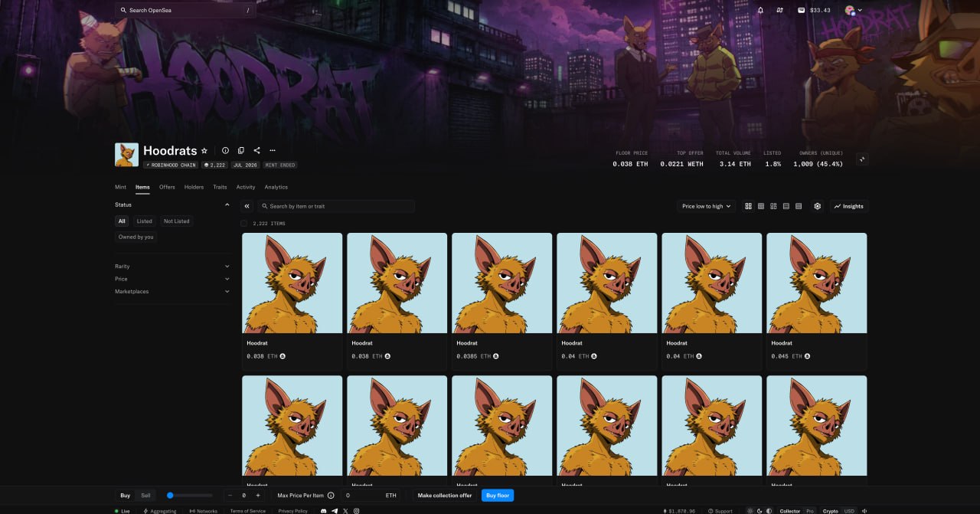Open view settings gear
Screen dimensions: 980x514
(x=818, y=206)
